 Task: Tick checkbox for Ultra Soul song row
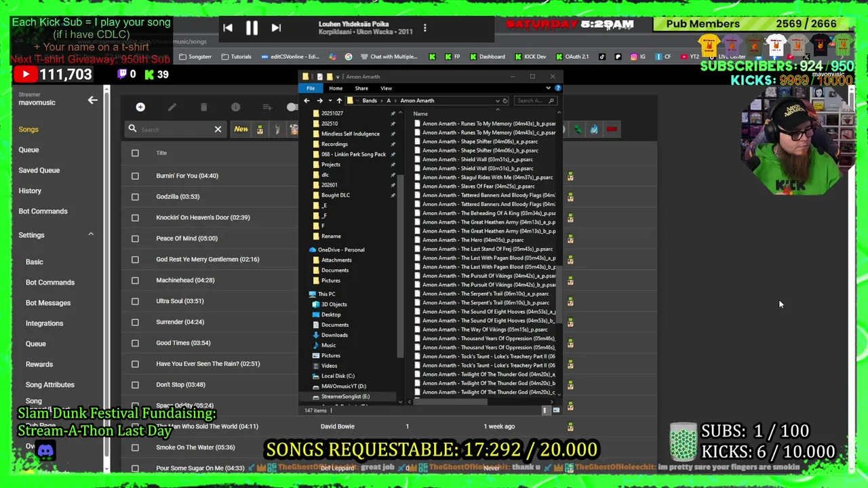(135, 301)
